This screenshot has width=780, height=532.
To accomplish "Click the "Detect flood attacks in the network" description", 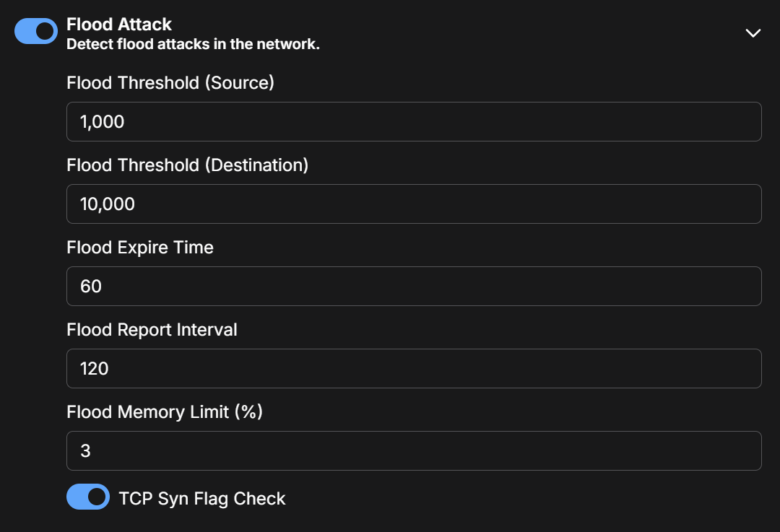I will pyautogui.click(x=193, y=44).
